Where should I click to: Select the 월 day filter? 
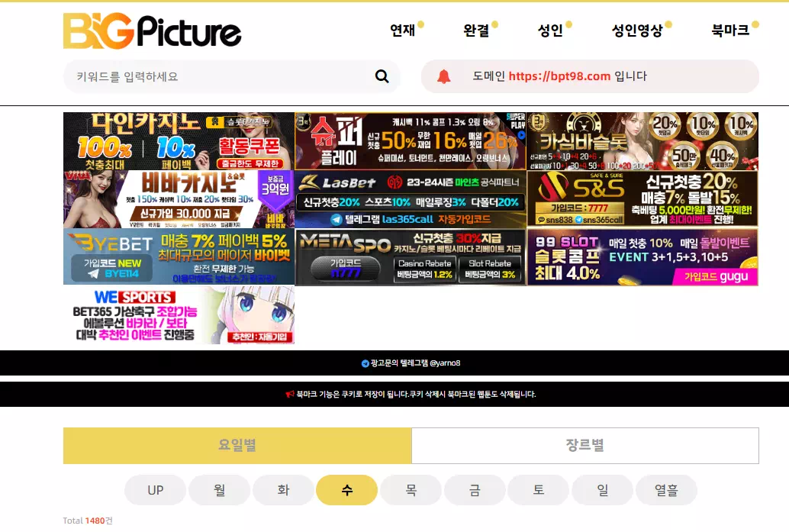(220, 490)
